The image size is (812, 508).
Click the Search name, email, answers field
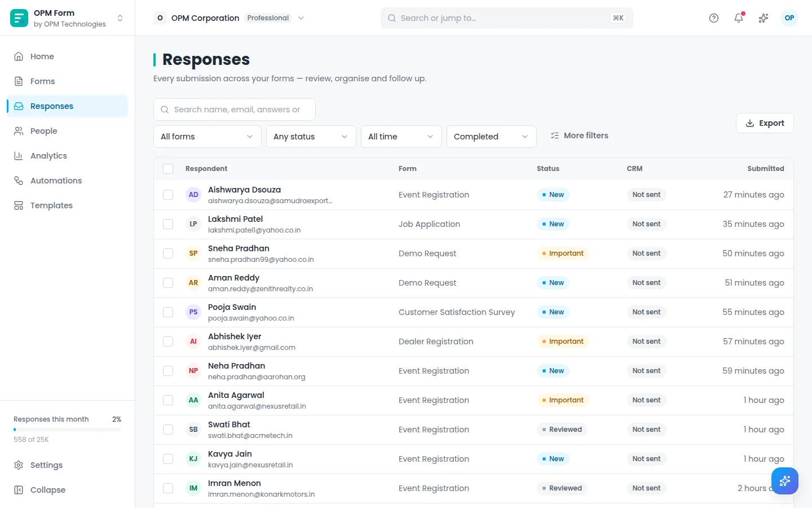235,110
